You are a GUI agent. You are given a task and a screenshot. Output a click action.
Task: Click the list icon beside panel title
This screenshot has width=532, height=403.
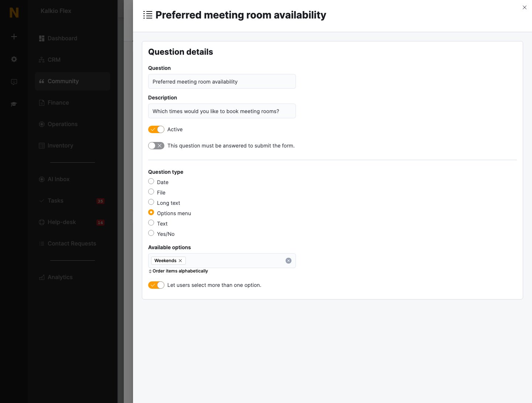coord(148,15)
